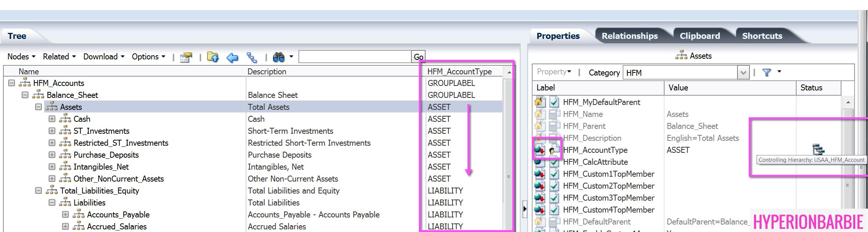Open the Download menu

point(104,57)
